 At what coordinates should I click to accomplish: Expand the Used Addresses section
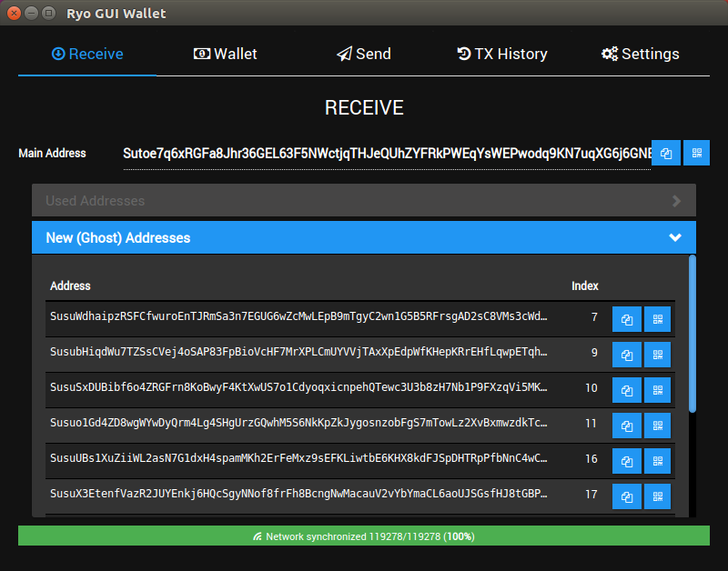point(364,200)
